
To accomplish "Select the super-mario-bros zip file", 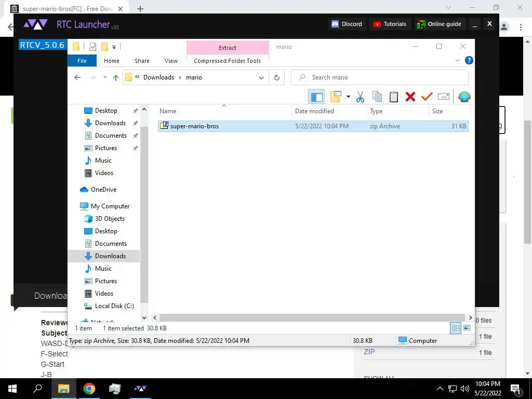I will click(313, 126).
